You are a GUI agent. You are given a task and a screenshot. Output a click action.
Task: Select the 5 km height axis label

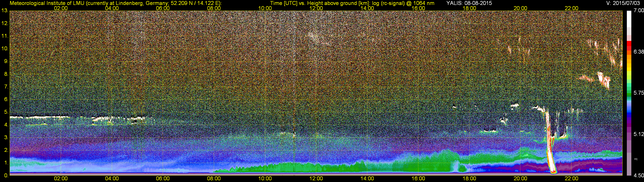coord(6,112)
